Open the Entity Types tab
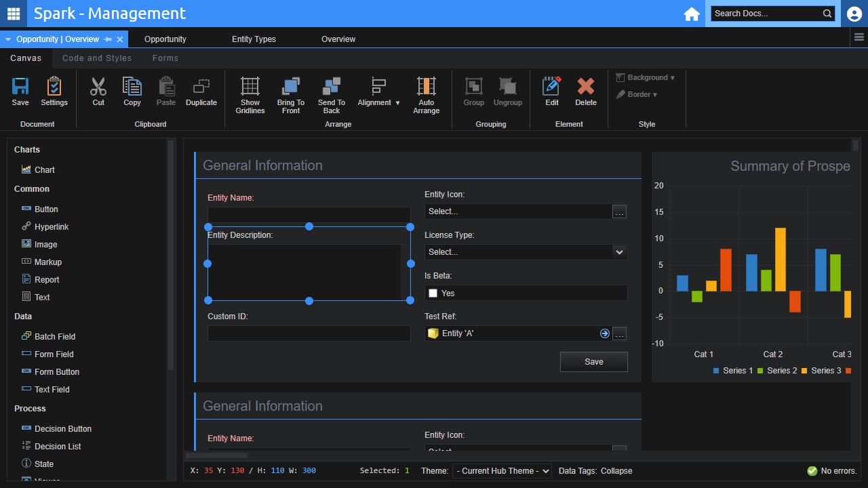 click(x=254, y=39)
